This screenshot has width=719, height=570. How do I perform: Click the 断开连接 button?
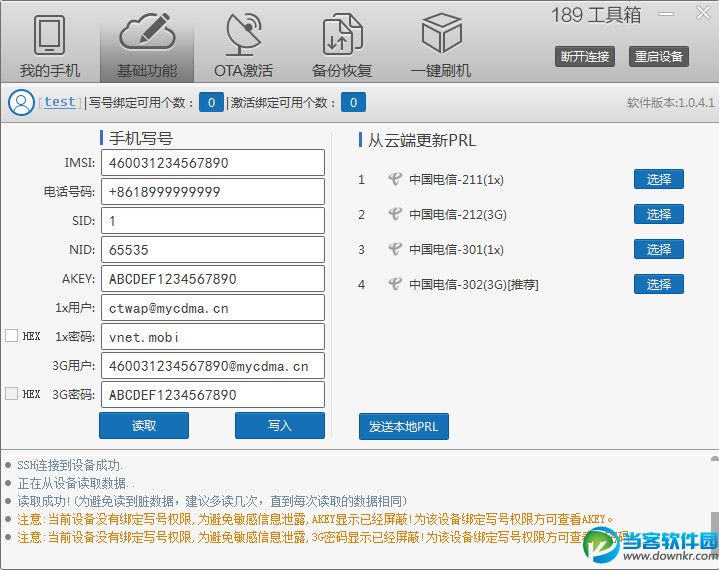pyautogui.click(x=585, y=56)
